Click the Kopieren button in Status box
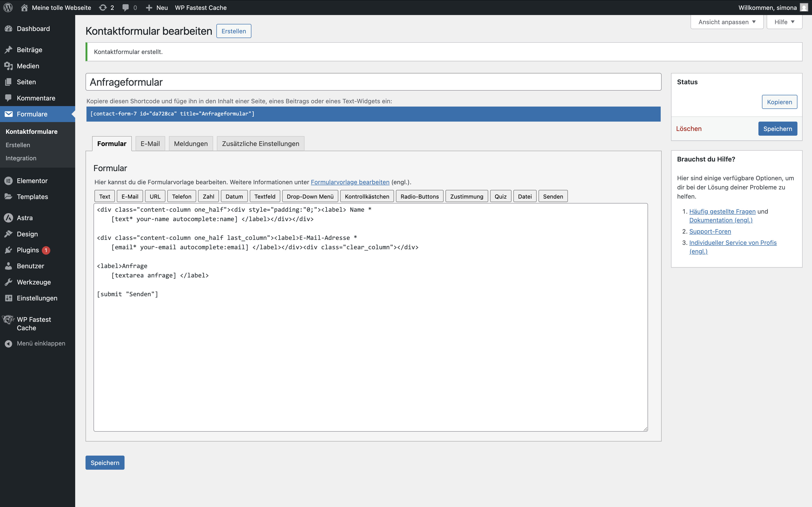The height and width of the screenshot is (507, 812). point(779,102)
